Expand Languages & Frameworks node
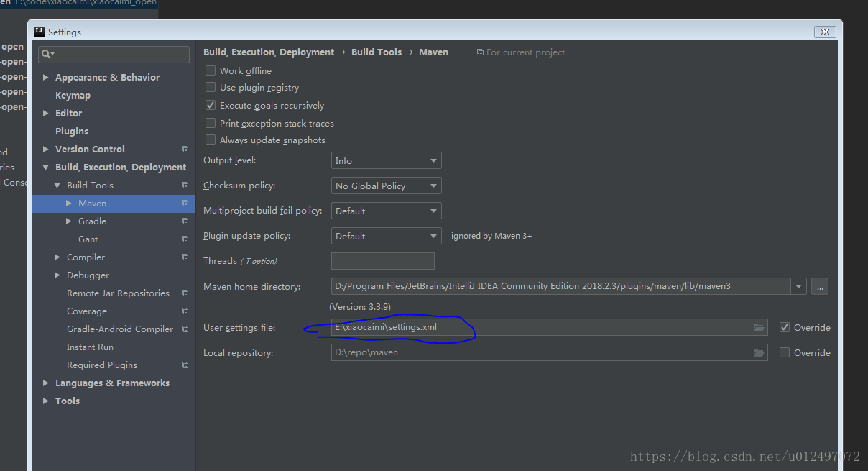This screenshot has width=868, height=471. tap(46, 383)
